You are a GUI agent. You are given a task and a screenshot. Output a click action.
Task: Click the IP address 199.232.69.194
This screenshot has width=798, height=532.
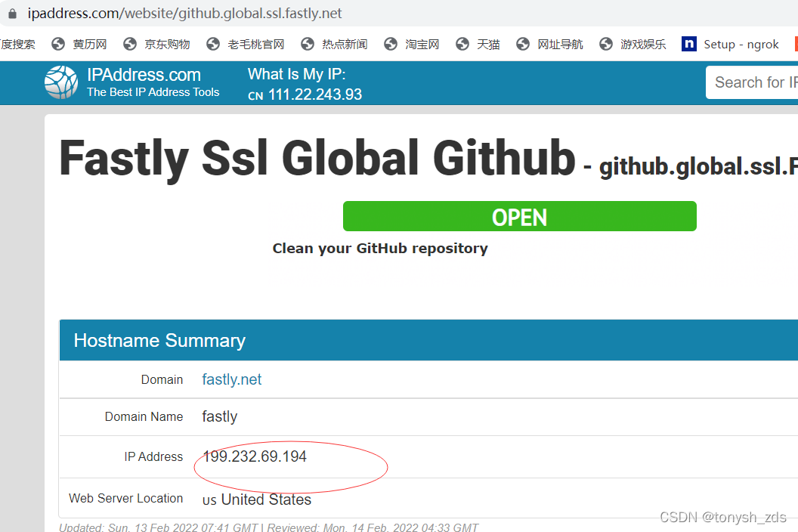[x=255, y=456]
